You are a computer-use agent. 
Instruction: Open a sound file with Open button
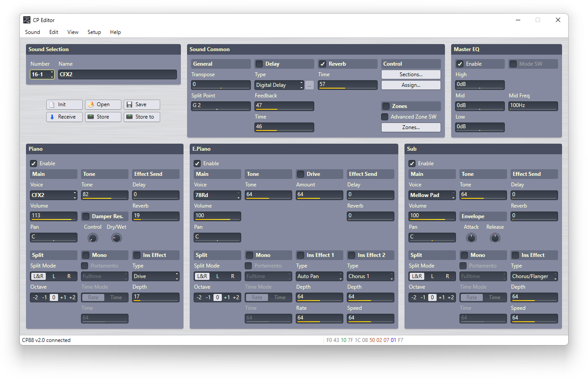[x=103, y=104]
